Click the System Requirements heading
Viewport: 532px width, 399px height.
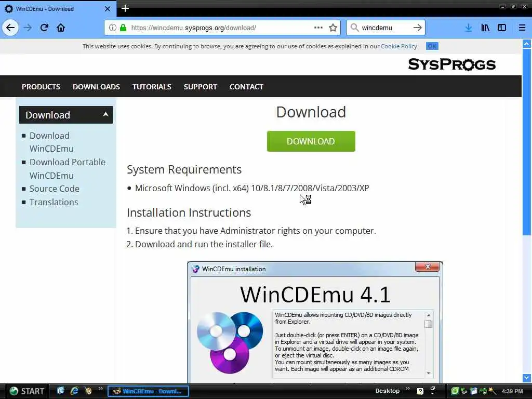[184, 169]
